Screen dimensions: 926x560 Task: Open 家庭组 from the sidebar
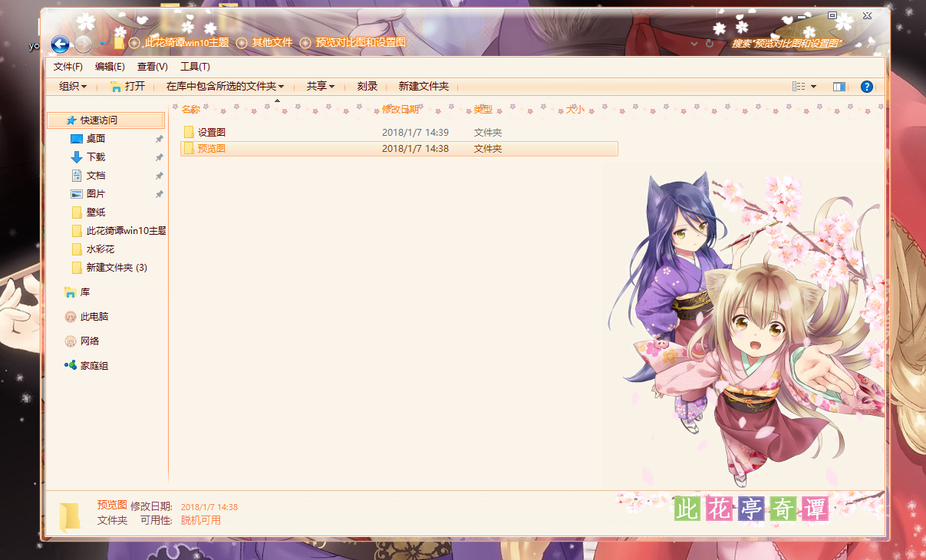click(x=94, y=365)
